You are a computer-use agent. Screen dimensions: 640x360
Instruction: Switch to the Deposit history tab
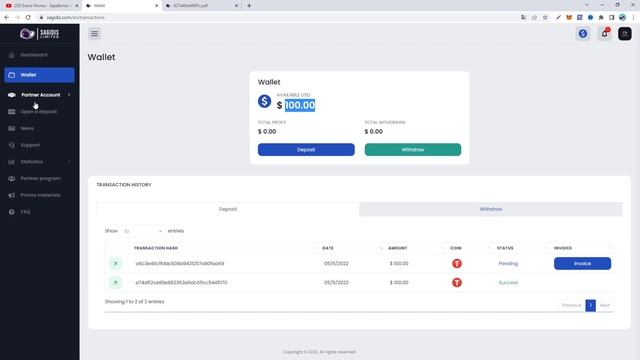point(228,209)
